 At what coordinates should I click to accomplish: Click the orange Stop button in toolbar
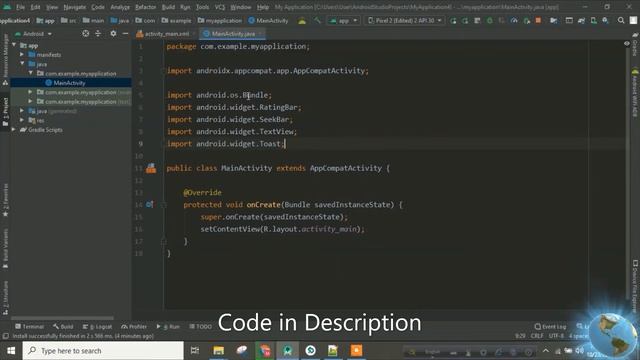tap(538, 20)
